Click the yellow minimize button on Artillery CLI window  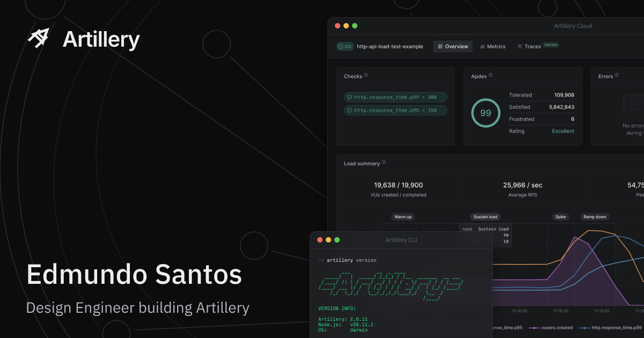coord(328,240)
